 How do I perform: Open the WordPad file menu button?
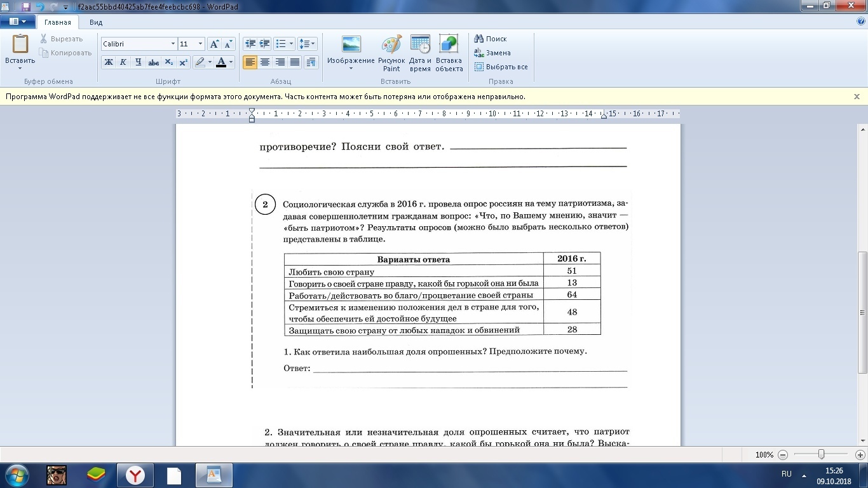(x=18, y=22)
